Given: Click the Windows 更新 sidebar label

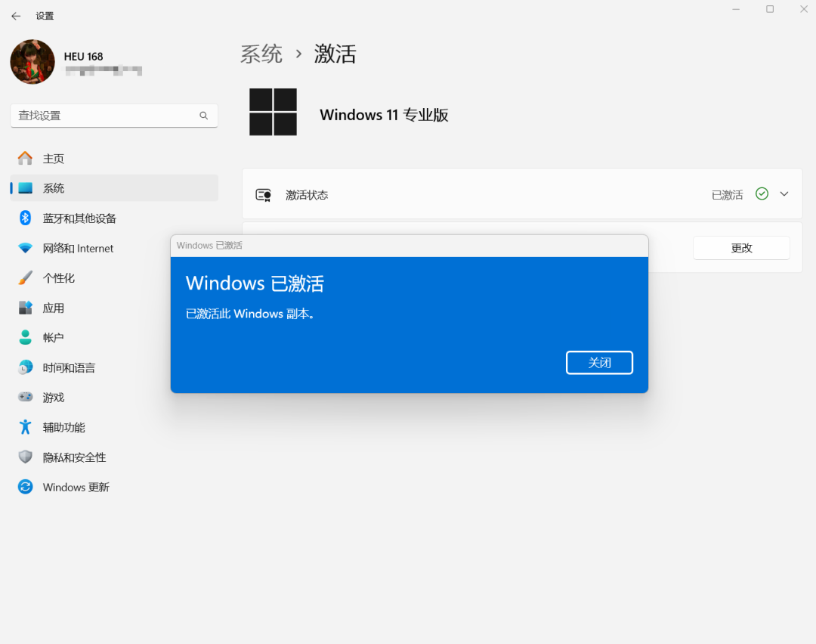Looking at the screenshot, I should click(76, 488).
